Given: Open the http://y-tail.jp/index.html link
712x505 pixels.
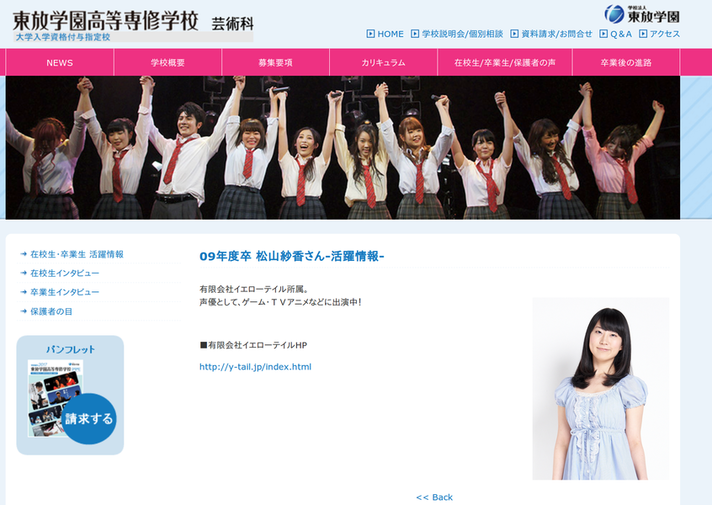Looking at the screenshot, I should (x=255, y=367).
